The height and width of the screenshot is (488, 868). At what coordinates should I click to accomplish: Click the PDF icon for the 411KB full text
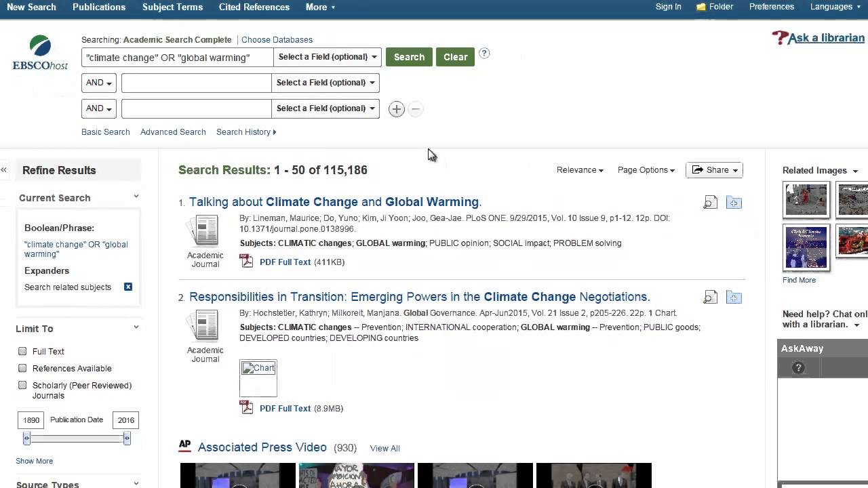(247, 262)
